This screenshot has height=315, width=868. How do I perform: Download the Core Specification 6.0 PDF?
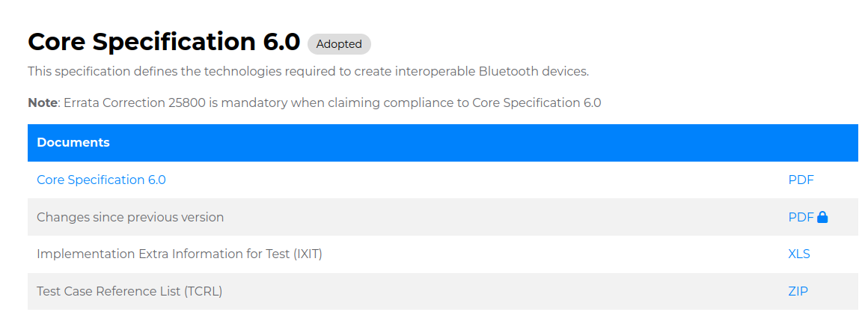coord(801,180)
